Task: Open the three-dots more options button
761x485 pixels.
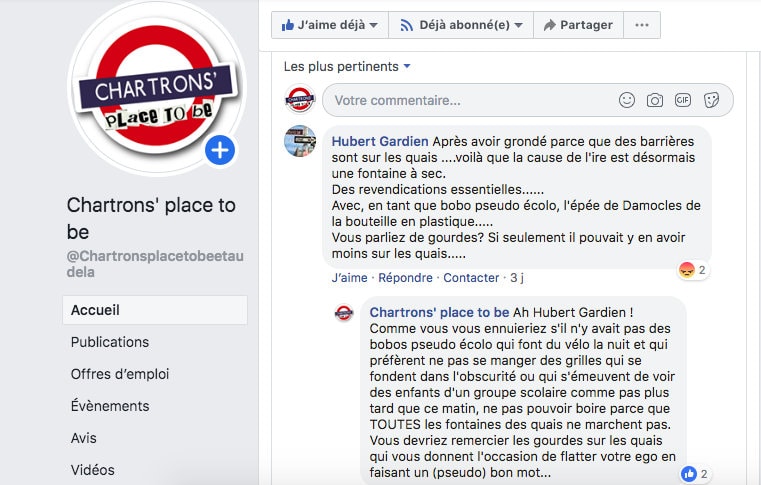Action: pos(642,25)
